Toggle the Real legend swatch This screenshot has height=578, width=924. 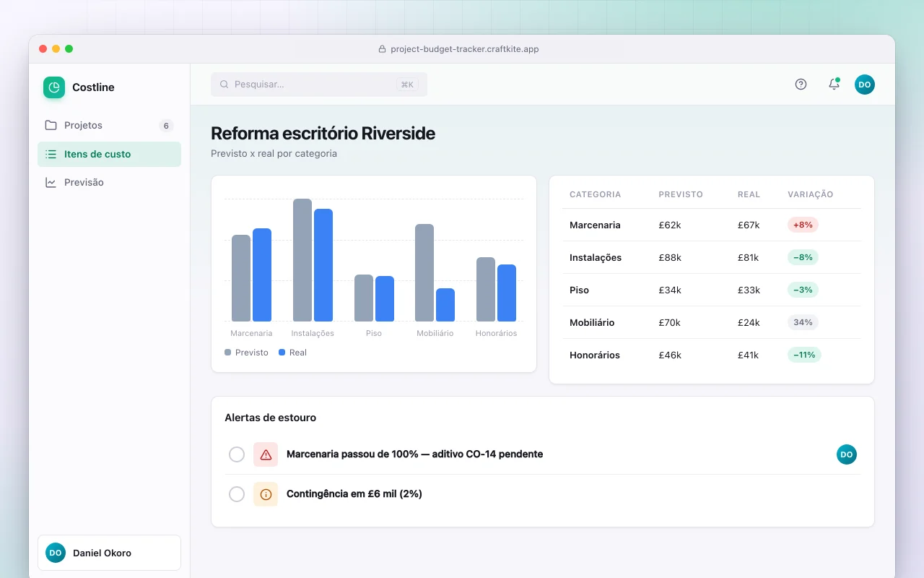(282, 353)
